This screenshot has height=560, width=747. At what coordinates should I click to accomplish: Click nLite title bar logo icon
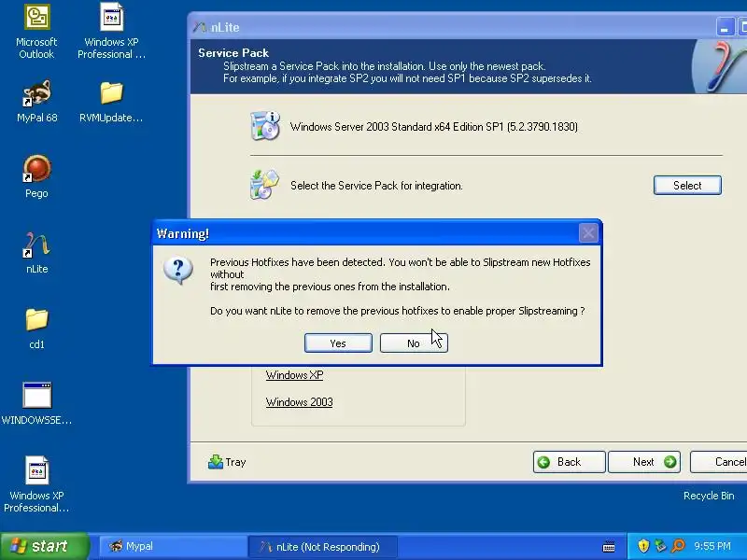(x=200, y=27)
